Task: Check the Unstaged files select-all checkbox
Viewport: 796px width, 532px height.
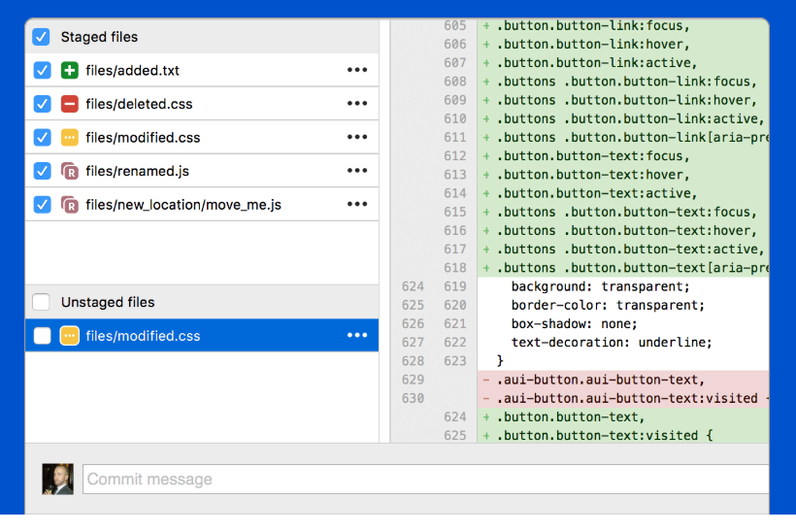Action: click(x=41, y=302)
